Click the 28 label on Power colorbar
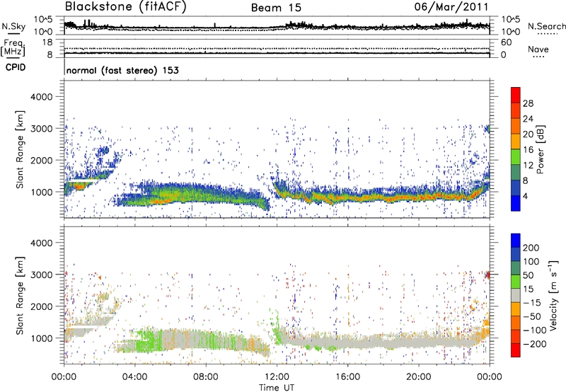 528,103
